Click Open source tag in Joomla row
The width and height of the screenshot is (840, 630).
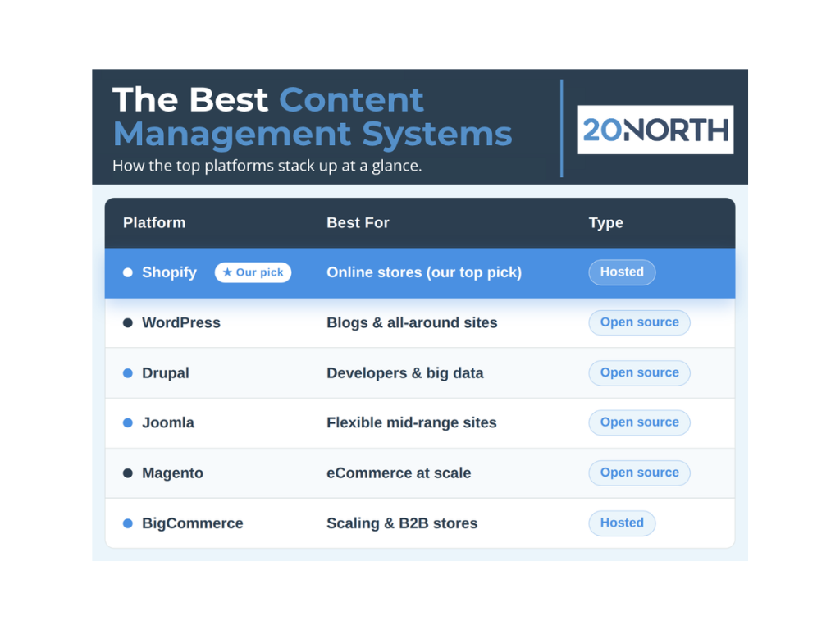coord(639,422)
